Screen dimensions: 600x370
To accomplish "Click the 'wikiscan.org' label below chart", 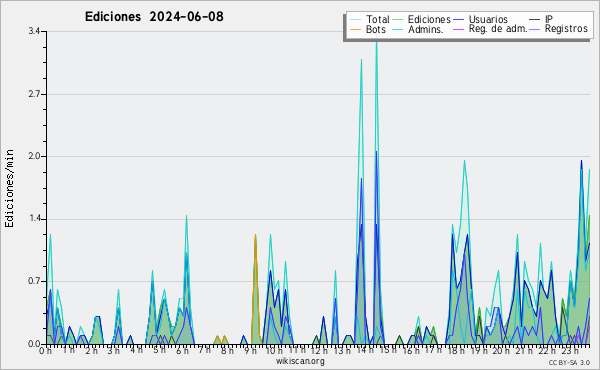I will 300,361.
